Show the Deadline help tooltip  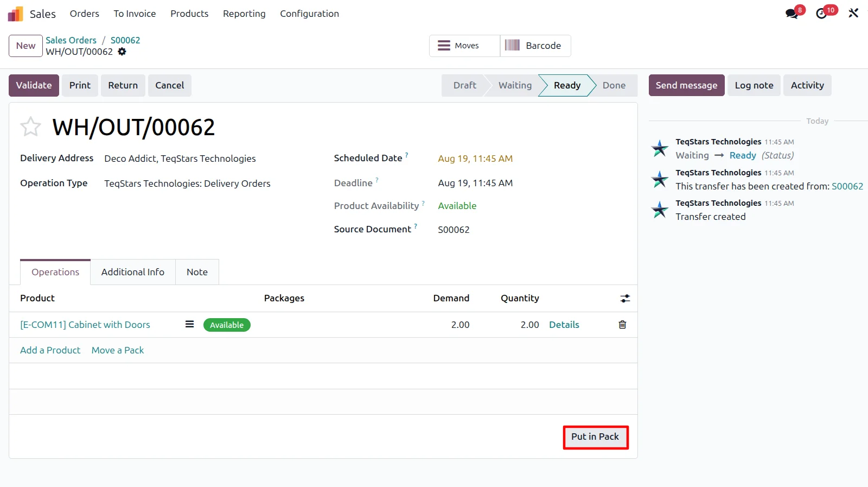click(x=377, y=180)
